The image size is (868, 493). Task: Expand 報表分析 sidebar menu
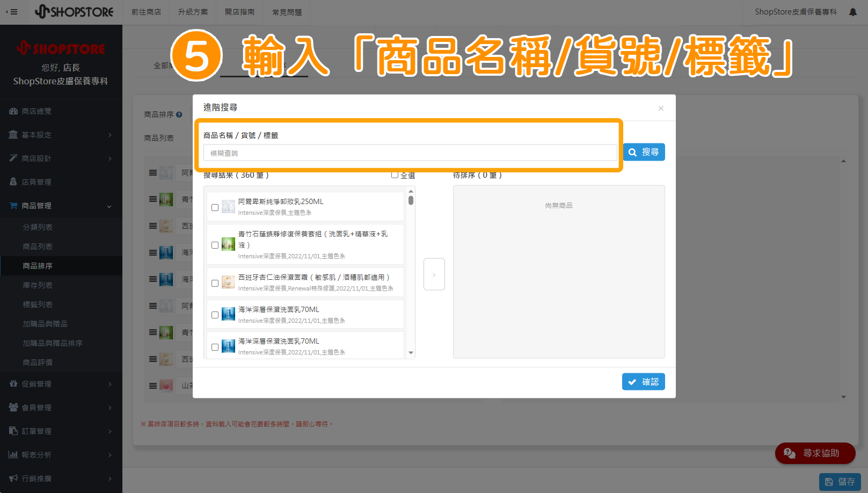pos(61,455)
